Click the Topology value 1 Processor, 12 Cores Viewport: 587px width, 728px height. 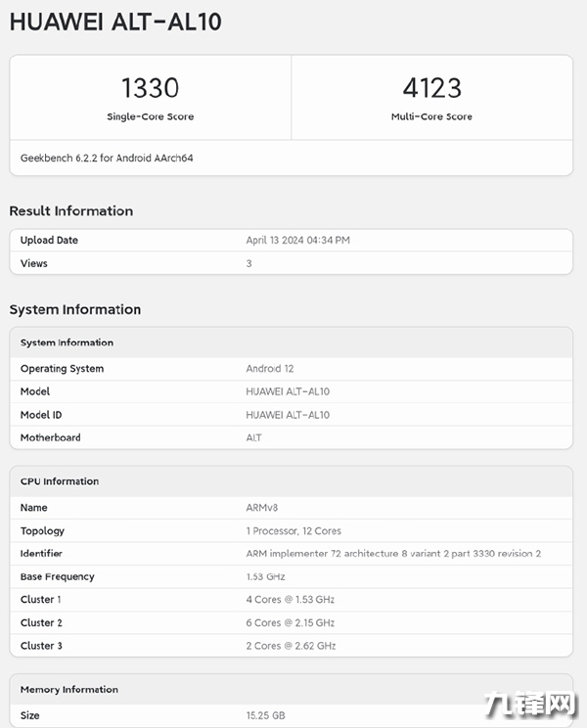click(293, 531)
